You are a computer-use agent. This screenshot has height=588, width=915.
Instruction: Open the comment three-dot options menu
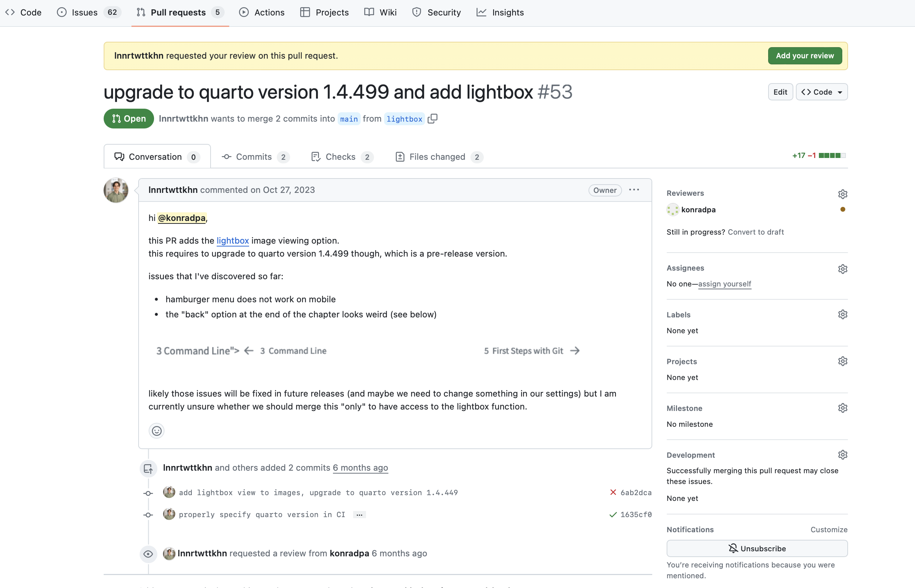tap(634, 190)
